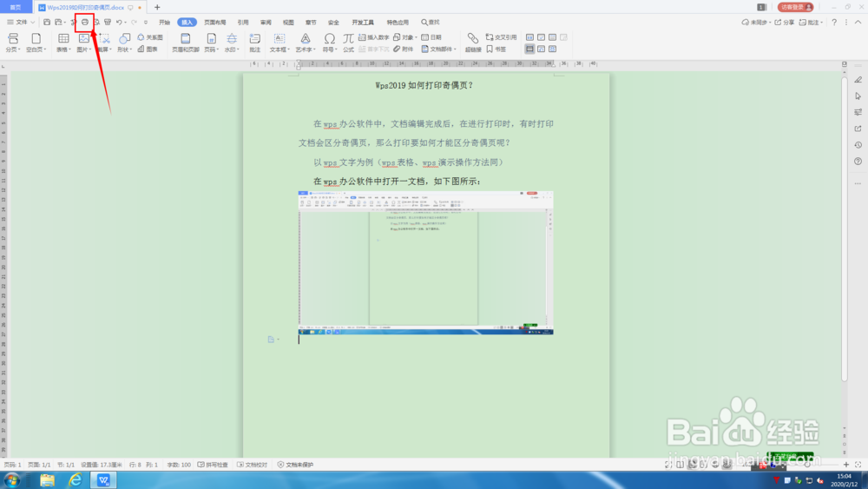The image size is (868, 489).
Task: Click the WPS icon in the taskbar
Action: 103,479
